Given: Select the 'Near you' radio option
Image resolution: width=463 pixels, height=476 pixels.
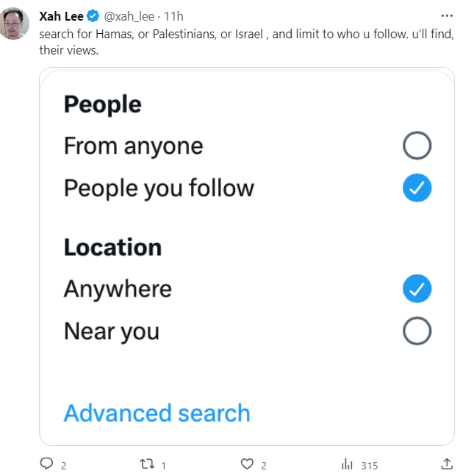Looking at the screenshot, I should [x=417, y=332].
